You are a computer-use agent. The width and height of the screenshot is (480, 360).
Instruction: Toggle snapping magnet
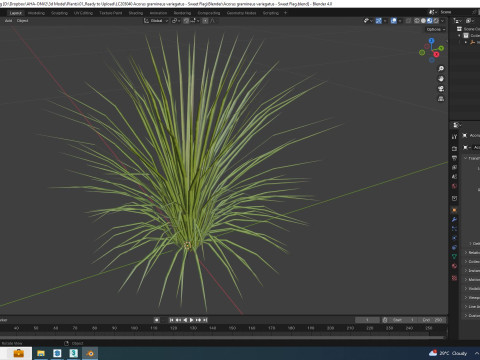186,21
